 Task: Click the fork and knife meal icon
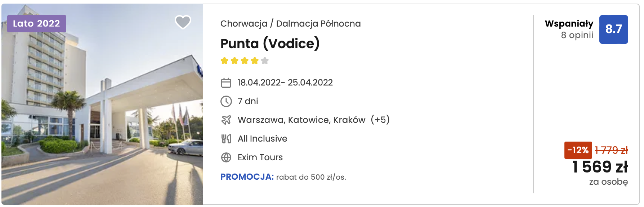coord(226,139)
